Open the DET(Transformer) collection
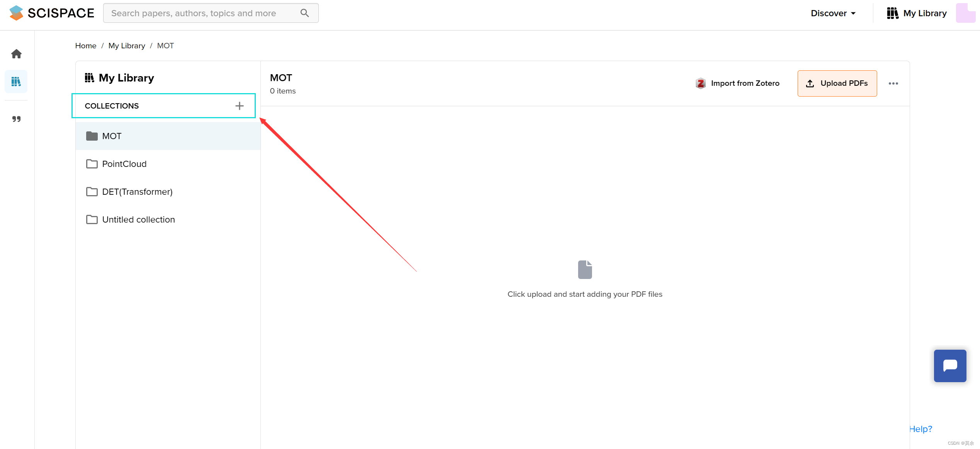Image resolution: width=980 pixels, height=449 pixels. point(137,192)
